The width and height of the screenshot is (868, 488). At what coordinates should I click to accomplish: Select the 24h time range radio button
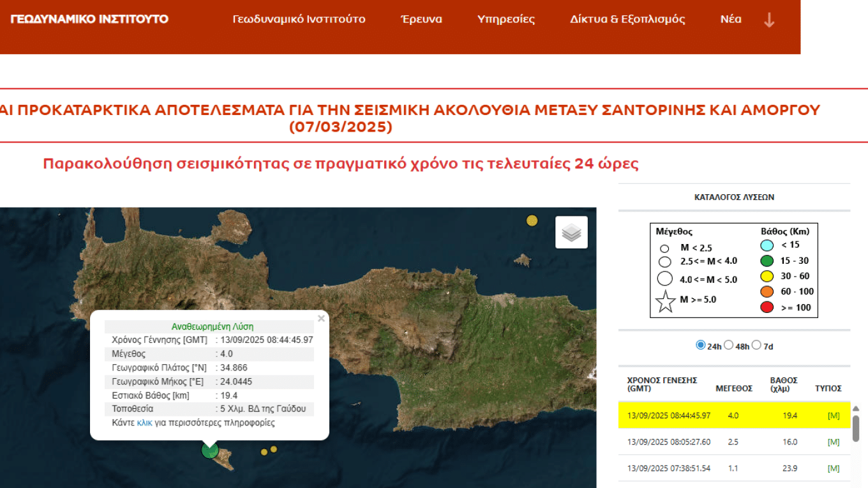700,346
